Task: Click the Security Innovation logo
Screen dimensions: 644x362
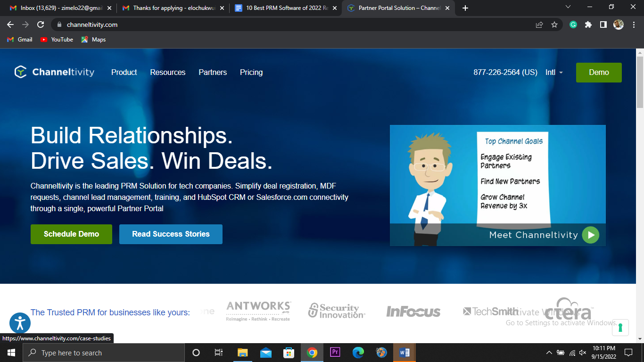Action: tap(337, 311)
